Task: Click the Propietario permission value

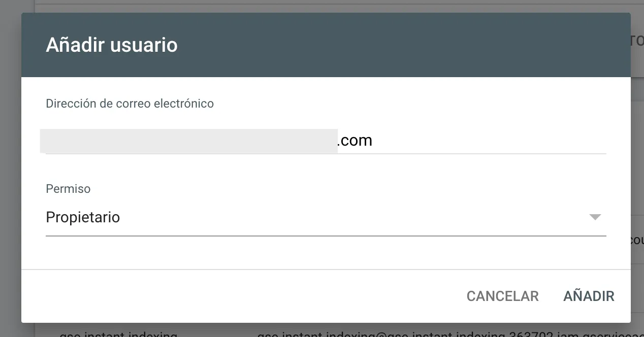Action: 83,217
